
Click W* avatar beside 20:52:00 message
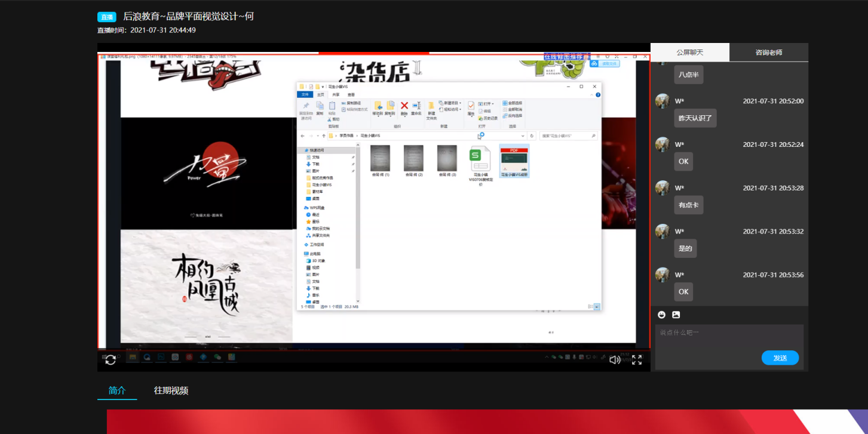pos(662,101)
